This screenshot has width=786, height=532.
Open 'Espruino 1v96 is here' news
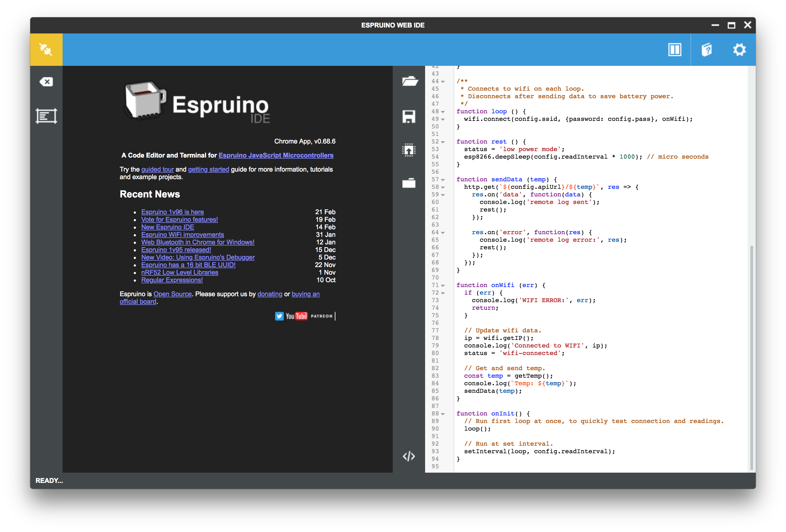click(172, 212)
